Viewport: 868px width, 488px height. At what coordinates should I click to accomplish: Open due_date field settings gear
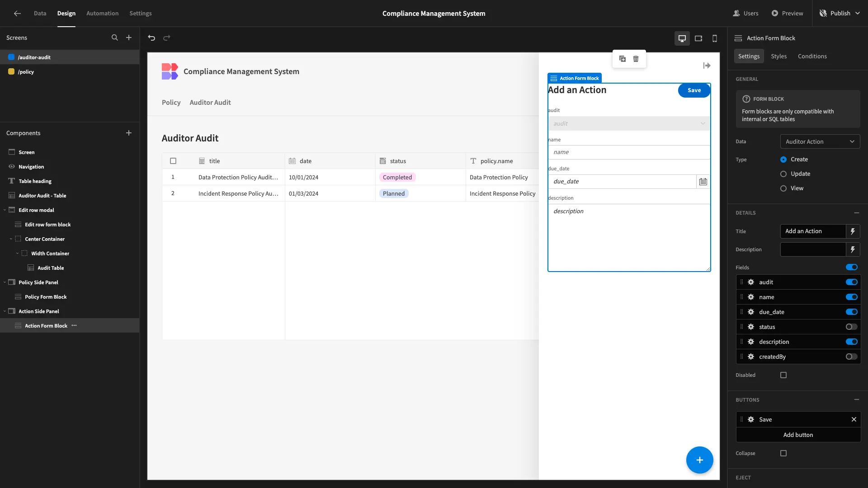tap(751, 312)
